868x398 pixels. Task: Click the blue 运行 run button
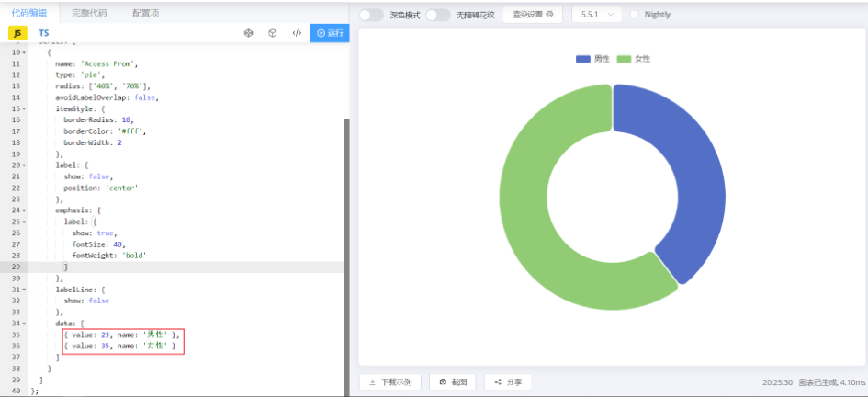pos(329,33)
